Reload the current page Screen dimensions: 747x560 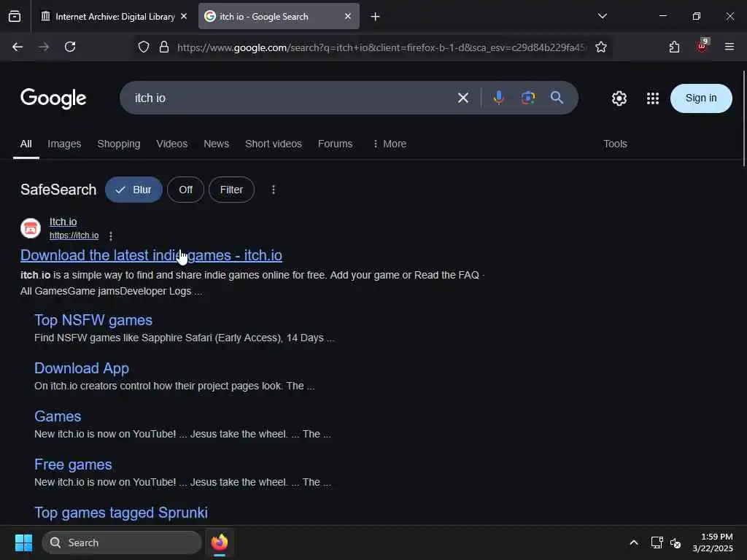tap(70, 47)
